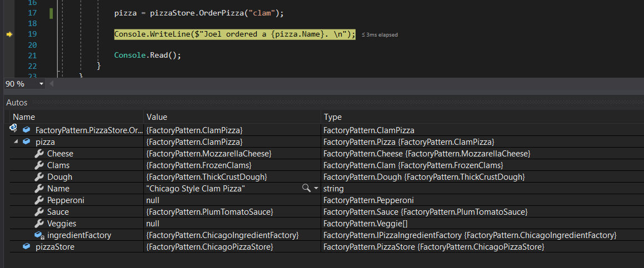Image resolution: width=644 pixels, height=268 pixels.
Task: Open the 90 % zoom level dropdown
Action: (x=41, y=84)
